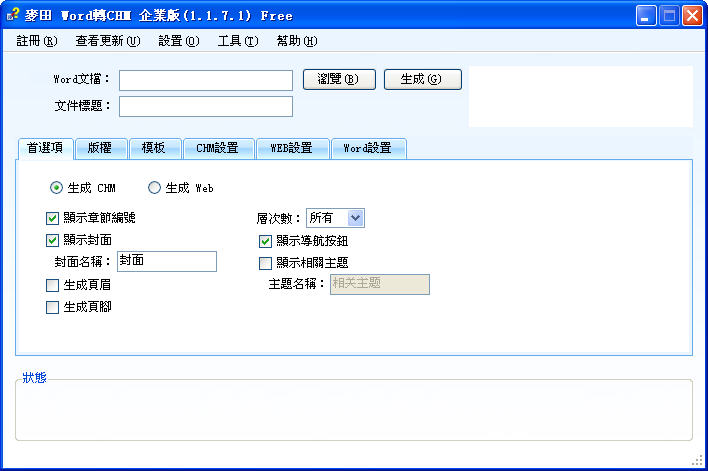This screenshot has width=708, height=471.
Task: Click the app icon in the title bar
Action: (x=13, y=15)
